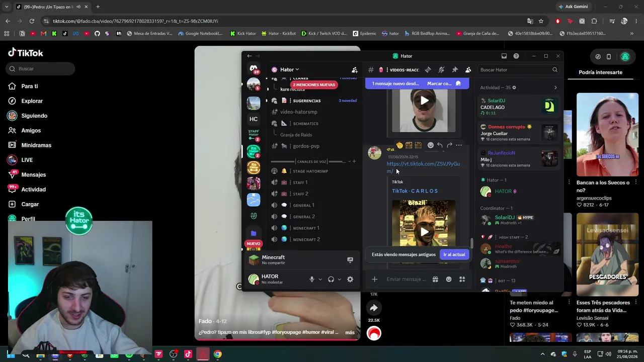The width and height of the screenshot is (644, 362).
Task: Open Activity settings gear in Discord
Action: click(514, 87)
